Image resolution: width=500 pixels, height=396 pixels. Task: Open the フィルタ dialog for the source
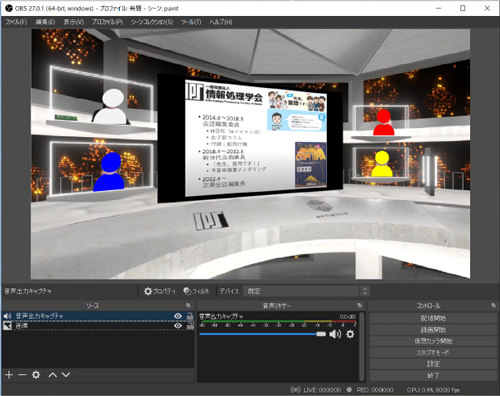[196, 291]
